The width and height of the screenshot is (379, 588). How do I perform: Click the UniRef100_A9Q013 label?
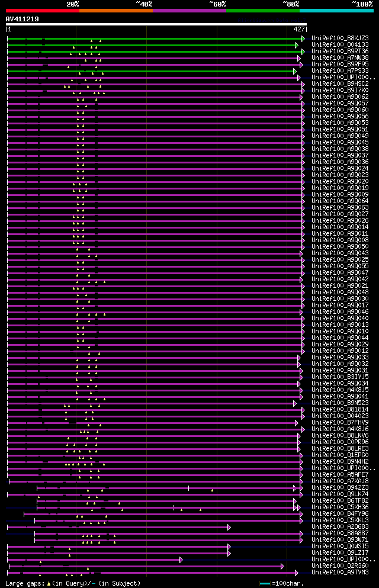click(340, 324)
